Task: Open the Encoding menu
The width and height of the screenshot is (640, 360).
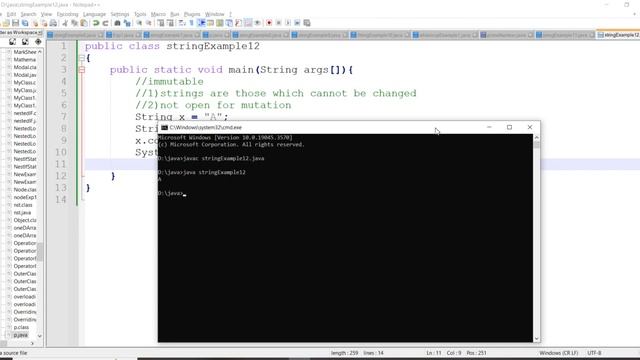Action: coord(67,14)
